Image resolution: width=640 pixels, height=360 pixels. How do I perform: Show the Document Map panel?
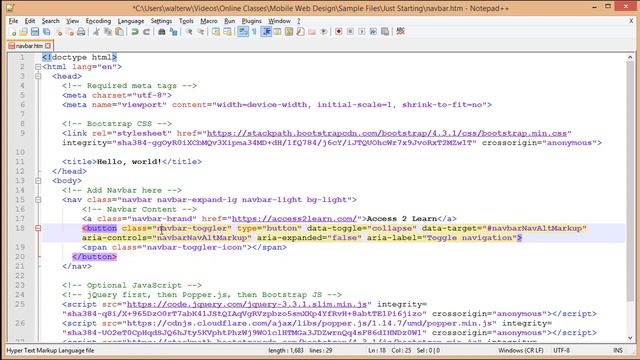pyautogui.click(x=289, y=32)
